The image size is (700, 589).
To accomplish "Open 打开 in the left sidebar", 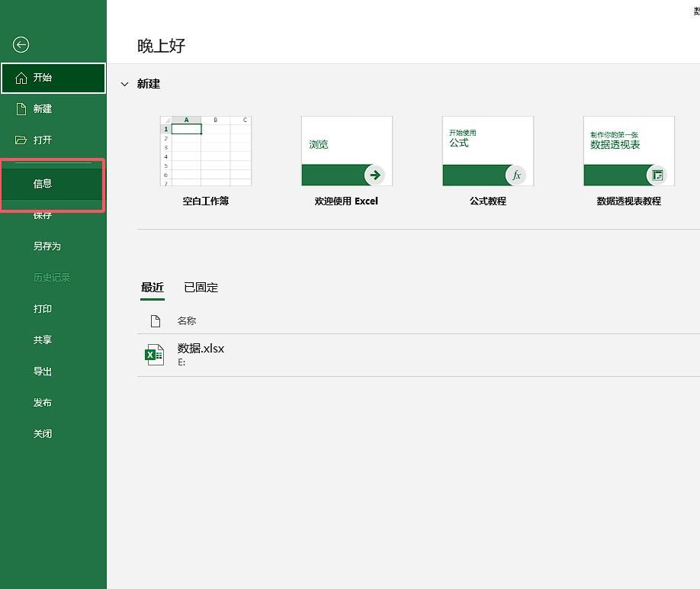I will tap(53, 140).
